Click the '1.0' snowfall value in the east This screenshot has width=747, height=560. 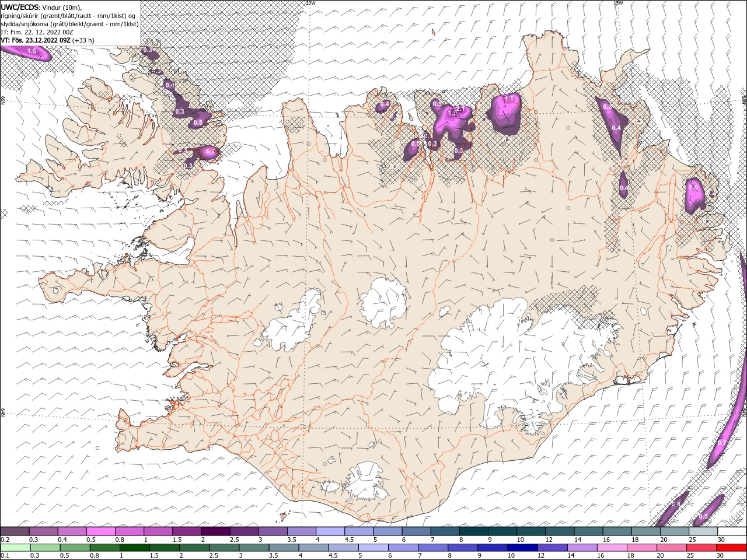coord(694,187)
